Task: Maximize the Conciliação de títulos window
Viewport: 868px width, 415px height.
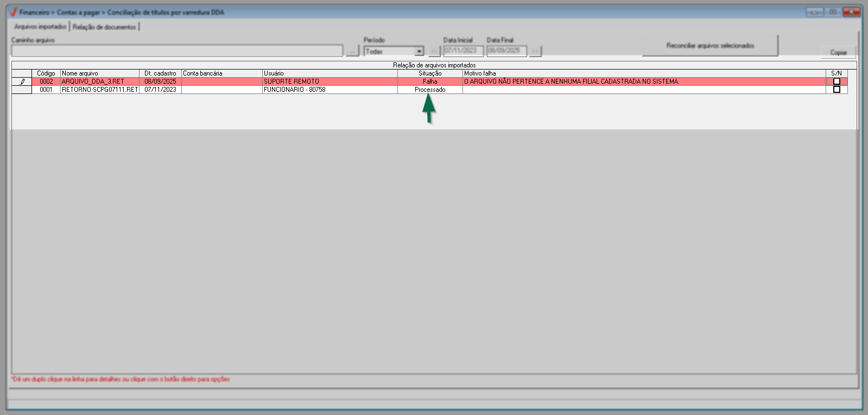Action: (x=833, y=12)
